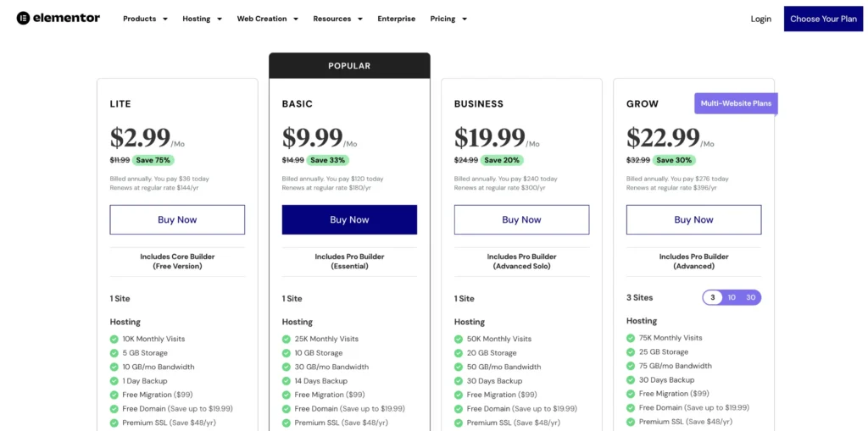This screenshot has height=431, width=868.
Task: Expand the Products dropdown menu
Action: tap(145, 19)
